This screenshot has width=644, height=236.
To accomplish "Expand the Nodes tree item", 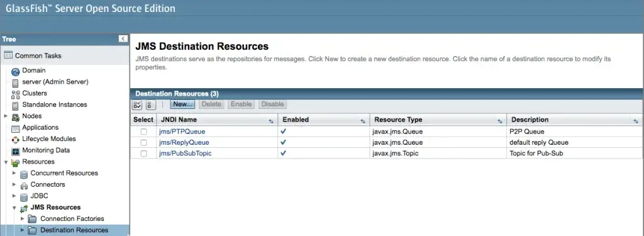I will (x=6, y=116).
